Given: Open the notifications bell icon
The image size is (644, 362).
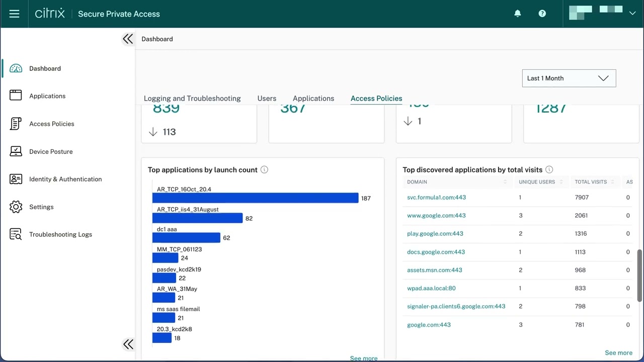Looking at the screenshot, I should click(518, 14).
